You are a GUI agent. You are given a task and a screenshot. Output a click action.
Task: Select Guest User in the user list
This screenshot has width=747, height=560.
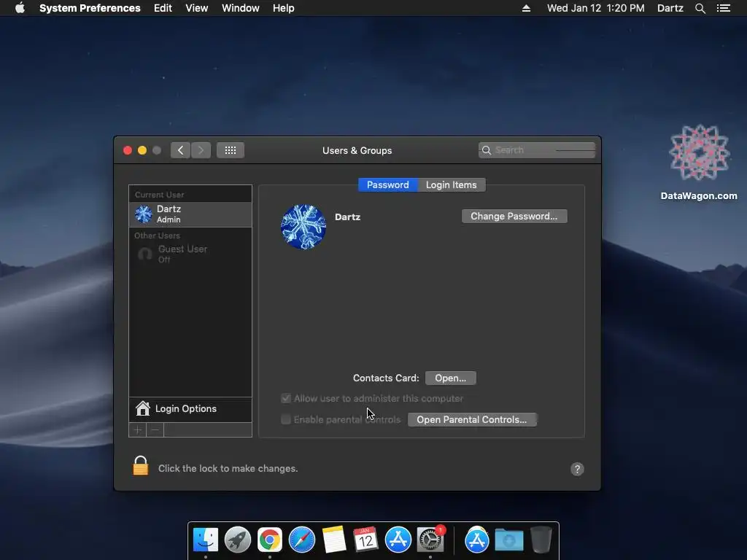[190, 254]
